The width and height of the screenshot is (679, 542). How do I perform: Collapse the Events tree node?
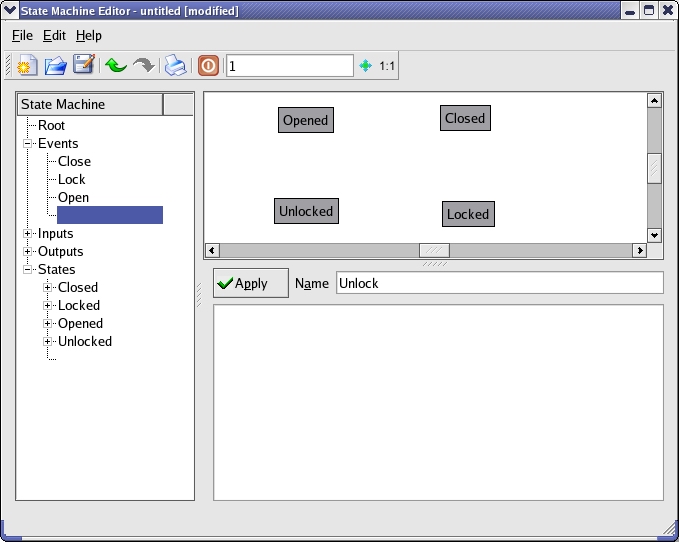[29, 144]
